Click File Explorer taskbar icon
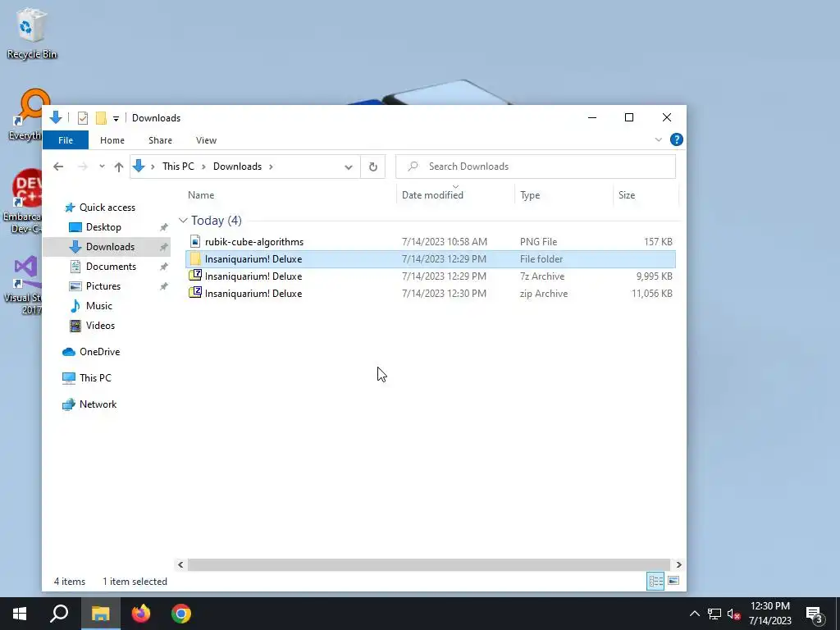 pyautogui.click(x=100, y=614)
